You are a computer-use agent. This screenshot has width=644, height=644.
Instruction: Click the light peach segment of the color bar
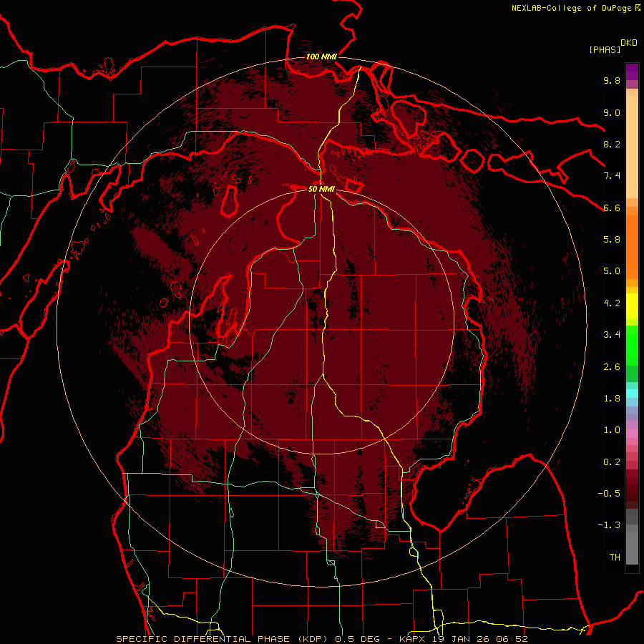tap(632, 147)
